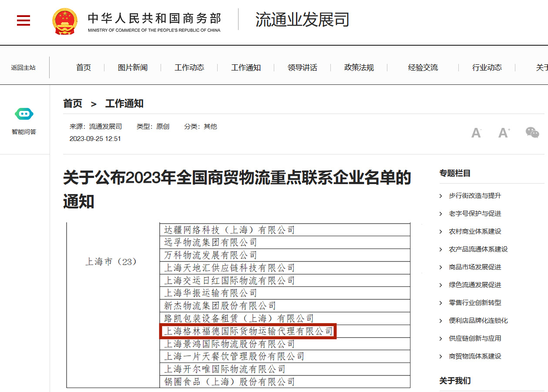This screenshot has height=392, width=548.
Task: Open 步行街改造与提升 topic link
Action: (x=475, y=196)
